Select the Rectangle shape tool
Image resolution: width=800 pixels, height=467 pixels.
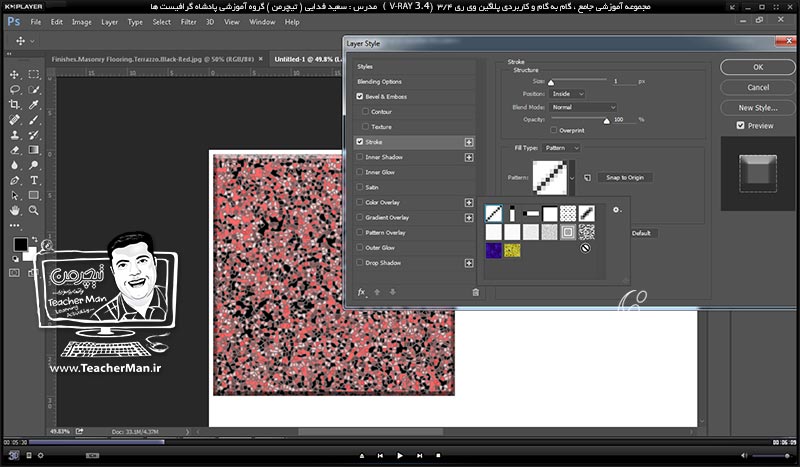(34, 195)
